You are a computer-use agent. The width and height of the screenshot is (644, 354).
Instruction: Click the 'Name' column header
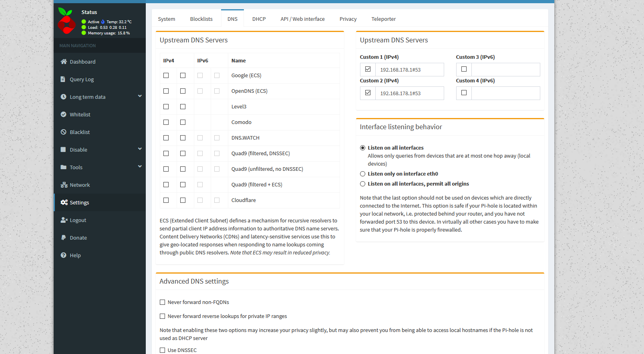pos(239,60)
